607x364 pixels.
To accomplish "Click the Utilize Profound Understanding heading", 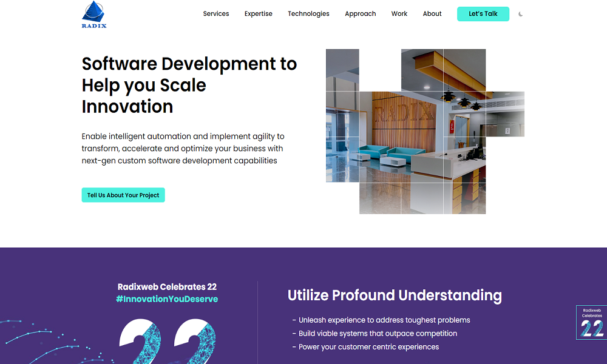I will (395, 295).
